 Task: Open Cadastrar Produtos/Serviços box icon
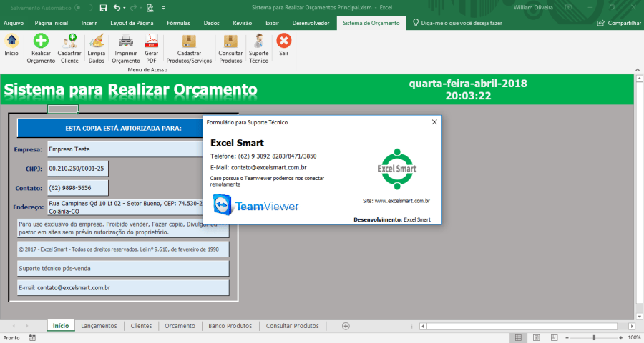(x=189, y=41)
